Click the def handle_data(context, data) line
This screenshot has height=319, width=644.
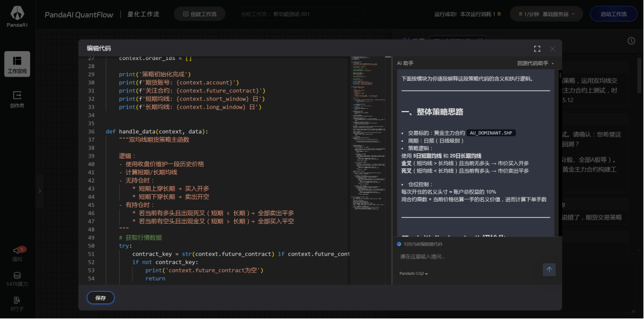(157, 131)
